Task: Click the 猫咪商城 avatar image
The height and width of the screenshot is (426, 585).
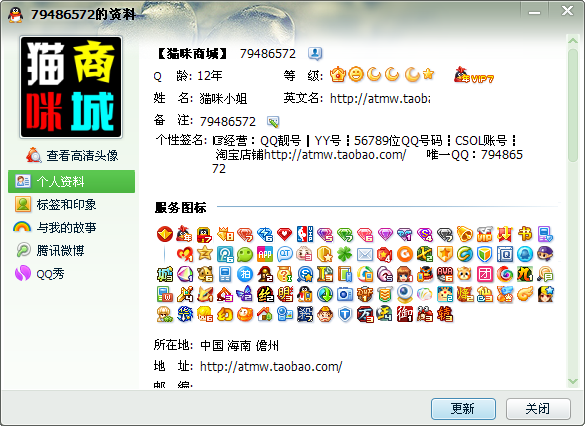Action: pyautogui.click(x=71, y=87)
